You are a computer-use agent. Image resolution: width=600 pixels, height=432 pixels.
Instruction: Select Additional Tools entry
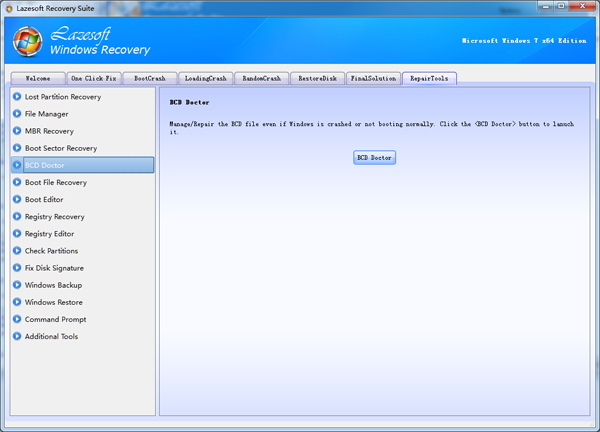pyautogui.click(x=51, y=336)
